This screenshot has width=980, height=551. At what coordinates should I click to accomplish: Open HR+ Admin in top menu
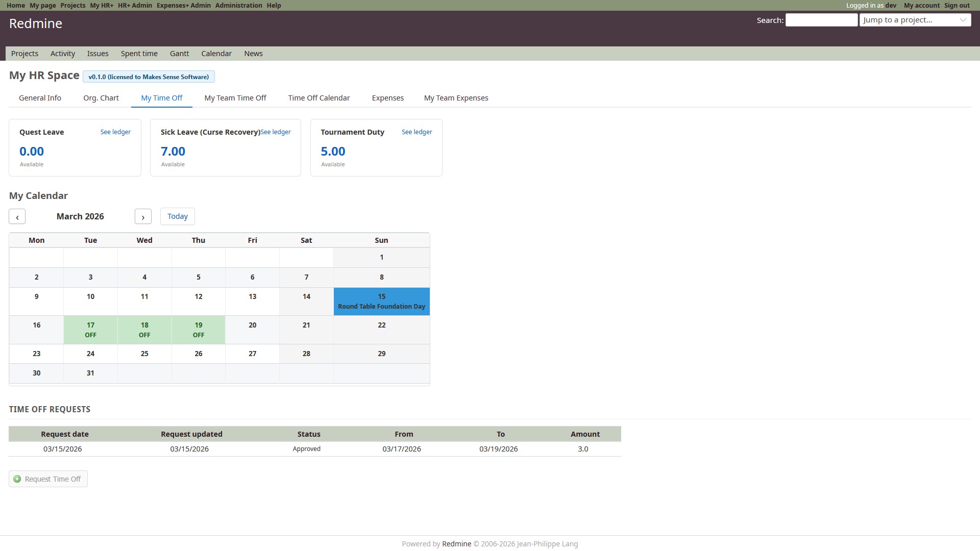tap(135, 5)
